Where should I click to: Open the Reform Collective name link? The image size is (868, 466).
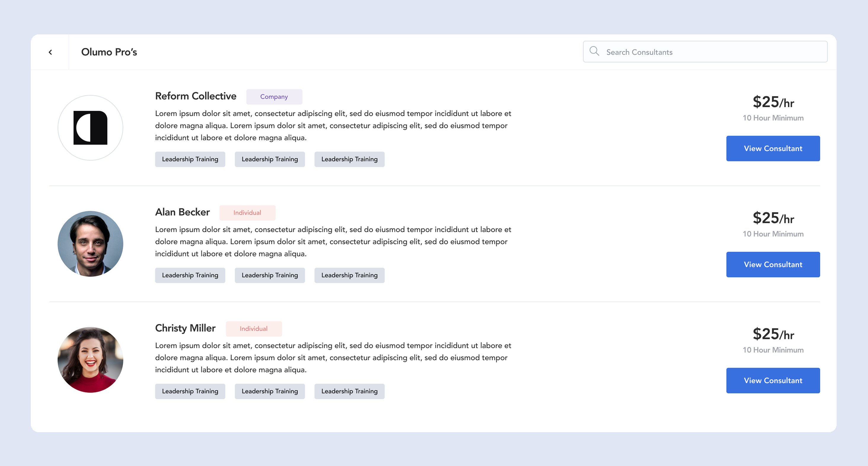tap(195, 96)
